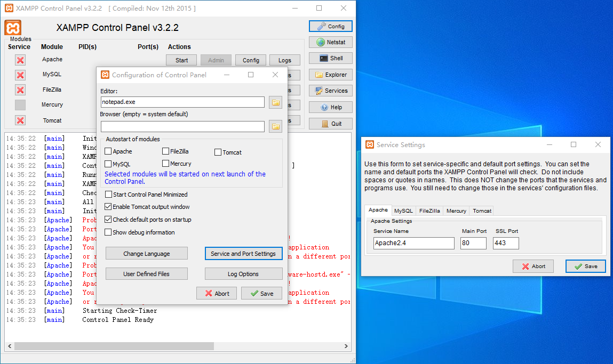Click log line 'Starting Check-Timer'
This screenshot has height=364, width=613.
[x=120, y=311]
